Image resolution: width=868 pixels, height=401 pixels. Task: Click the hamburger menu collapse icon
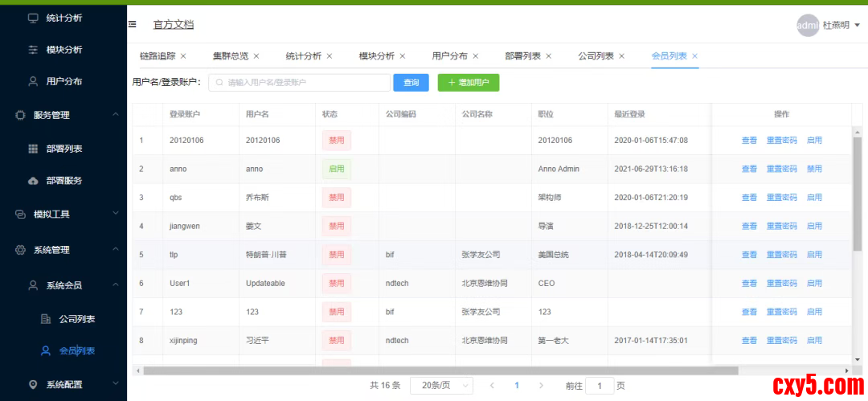pyautogui.click(x=133, y=25)
